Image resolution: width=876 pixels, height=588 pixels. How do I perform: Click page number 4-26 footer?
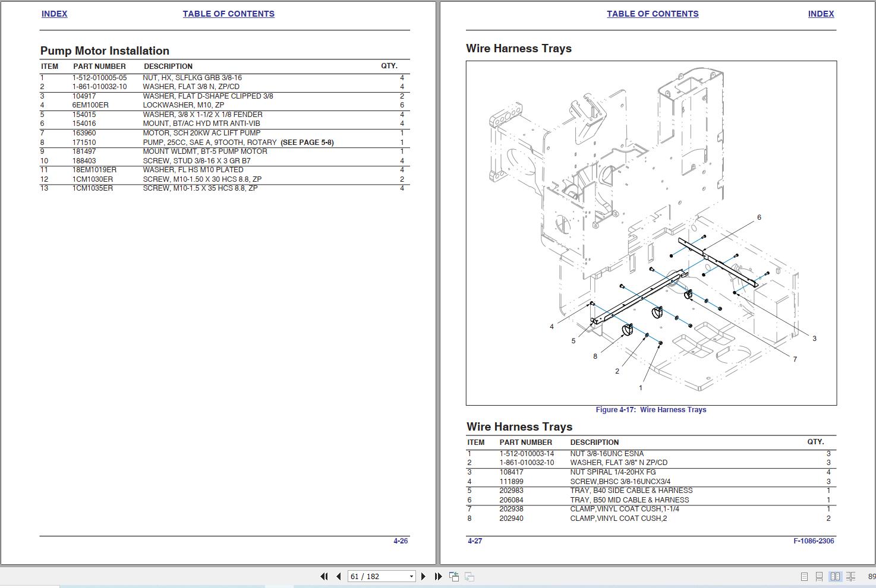pos(401,541)
